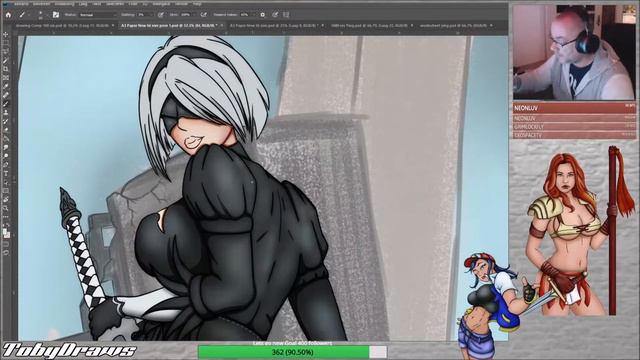
Task: Toggle the brush settings panel button
Action: 56,15
